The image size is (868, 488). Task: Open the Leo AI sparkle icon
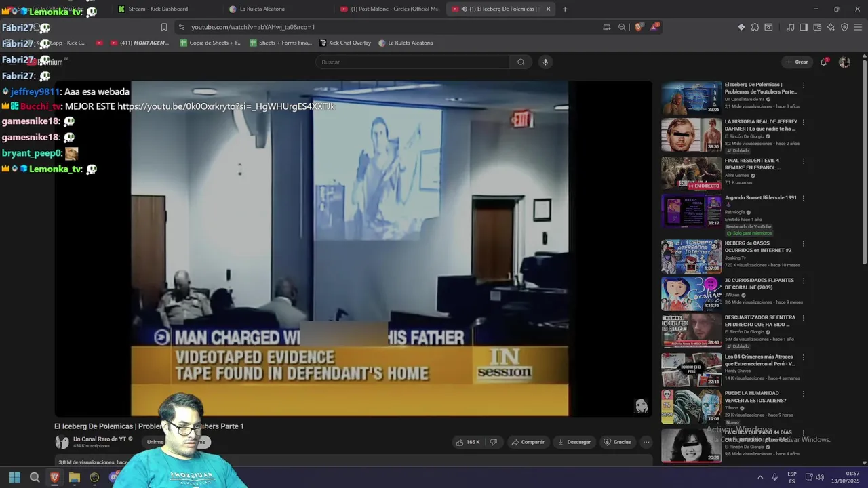pyautogui.click(x=831, y=27)
